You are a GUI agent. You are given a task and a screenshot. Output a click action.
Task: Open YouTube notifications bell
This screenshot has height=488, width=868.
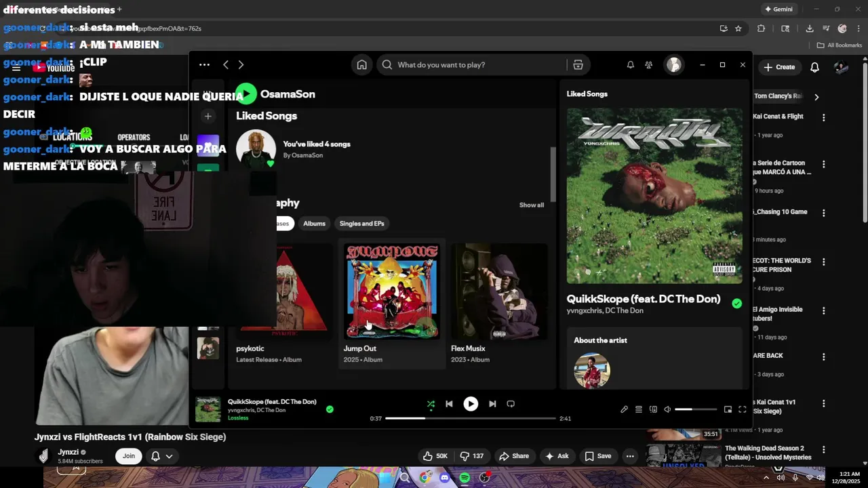(x=815, y=67)
